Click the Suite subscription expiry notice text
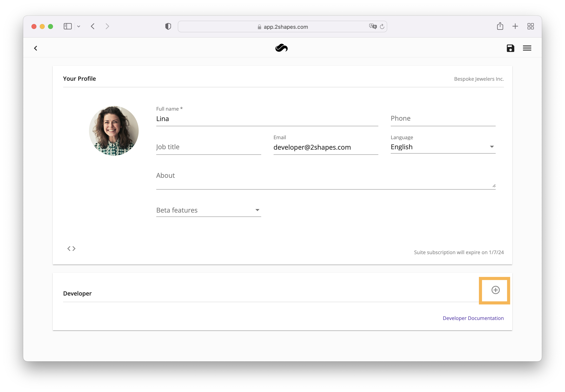 (459, 252)
